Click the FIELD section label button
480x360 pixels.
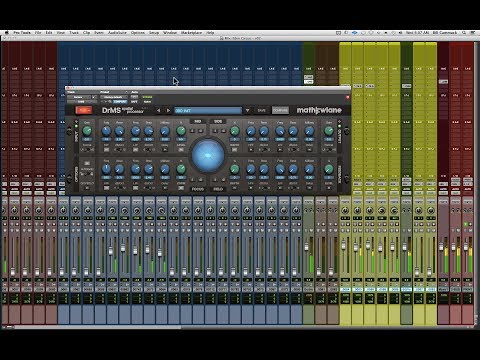click(x=218, y=189)
